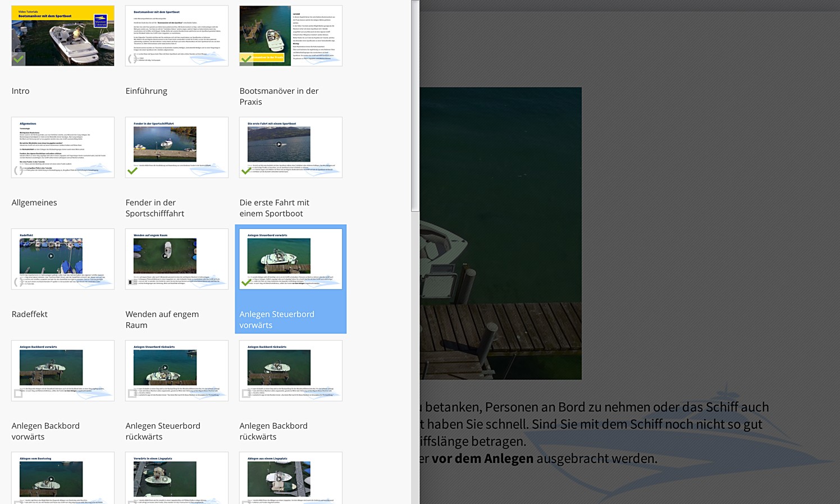
Task: Click the in-progress circle icon on Einführung slide
Action: click(x=132, y=58)
